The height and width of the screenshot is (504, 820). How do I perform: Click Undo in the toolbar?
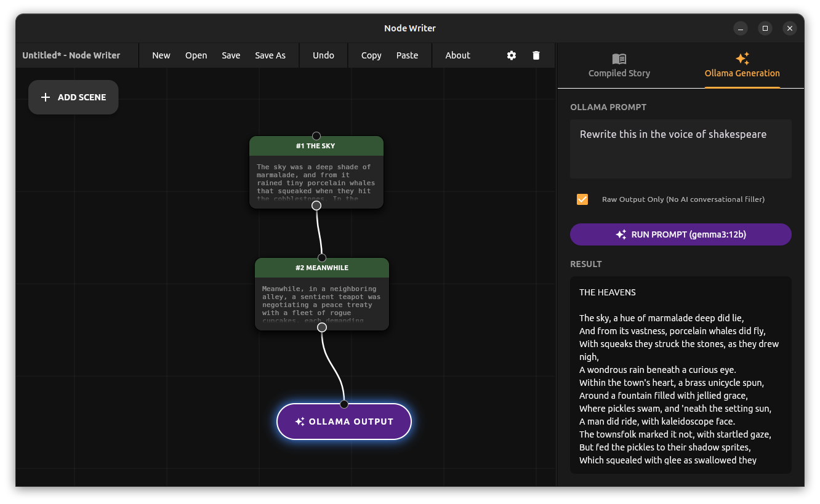tap(323, 55)
